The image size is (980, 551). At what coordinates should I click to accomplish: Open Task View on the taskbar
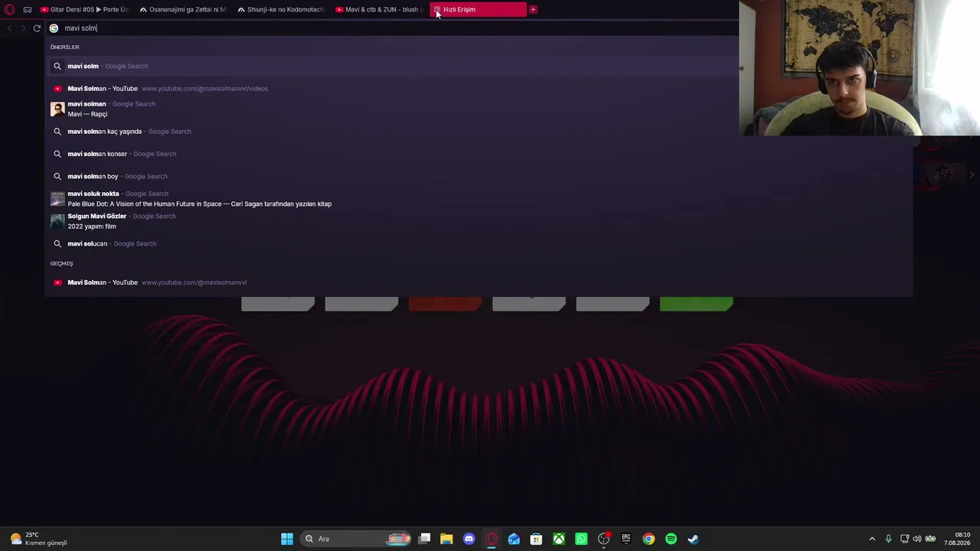click(425, 539)
